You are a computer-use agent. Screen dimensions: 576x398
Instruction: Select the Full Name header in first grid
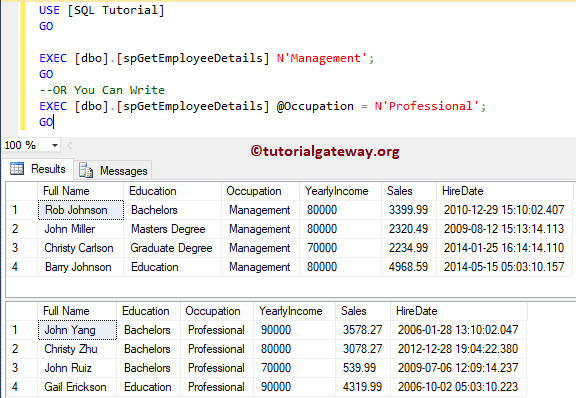[80, 191]
